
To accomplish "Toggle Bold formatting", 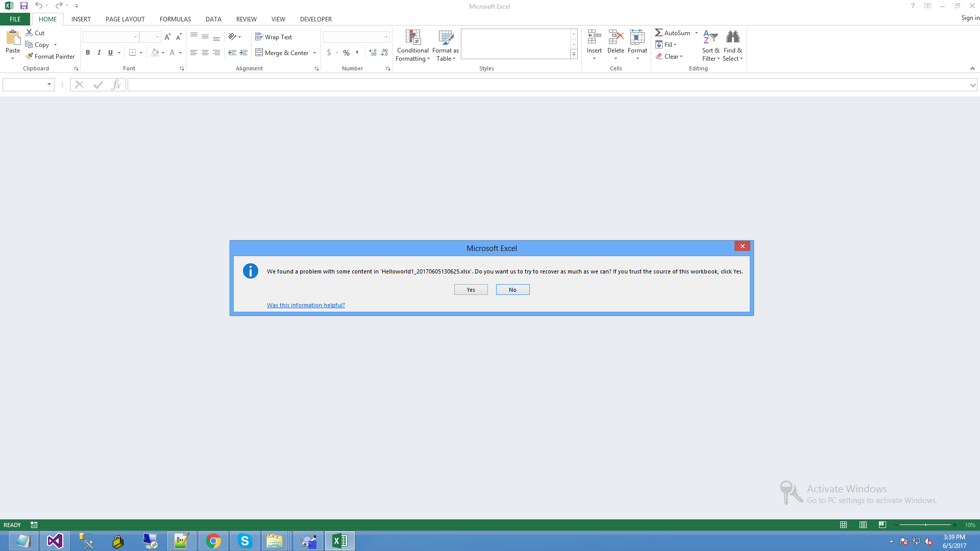I will [x=88, y=53].
